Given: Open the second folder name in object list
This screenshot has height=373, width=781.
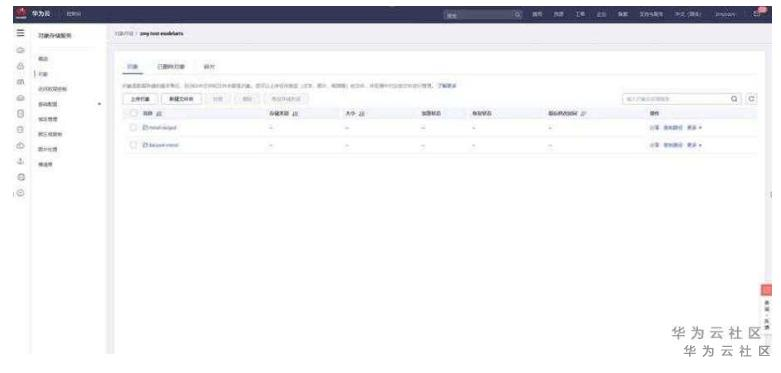Looking at the screenshot, I should (164, 145).
